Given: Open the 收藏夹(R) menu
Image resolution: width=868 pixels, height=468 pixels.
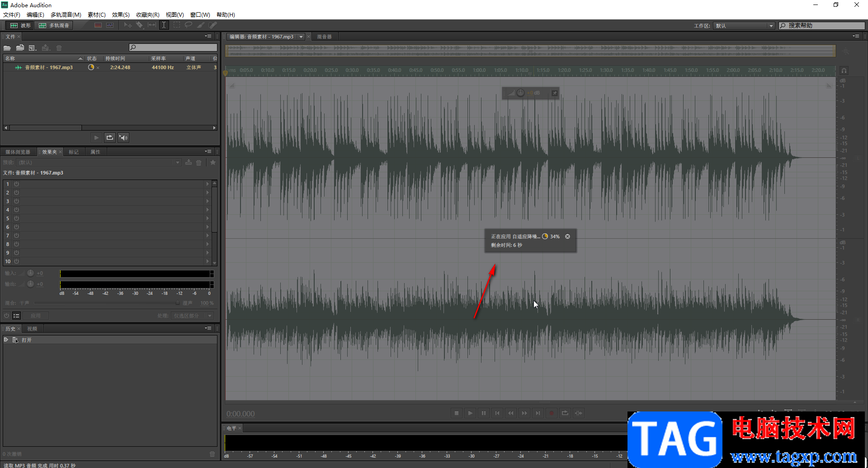Looking at the screenshot, I should (148, 14).
